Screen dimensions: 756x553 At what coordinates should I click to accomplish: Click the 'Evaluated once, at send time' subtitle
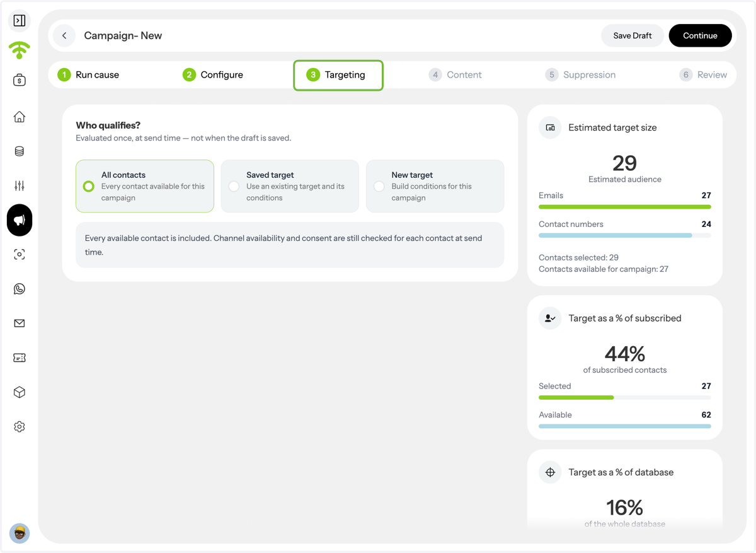click(x=183, y=138)
